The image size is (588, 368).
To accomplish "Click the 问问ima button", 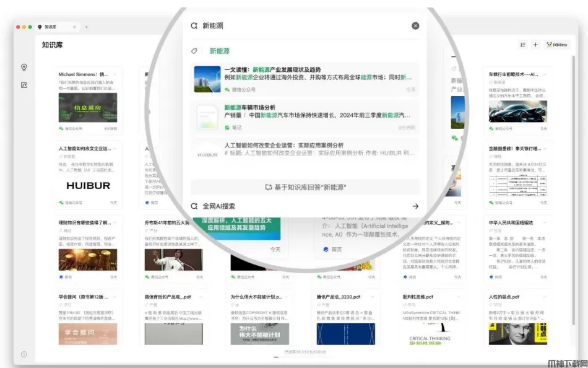I will point(557,45).
